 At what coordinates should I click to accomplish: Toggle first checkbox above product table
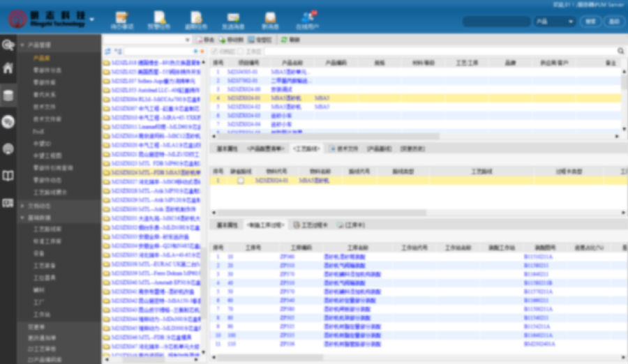(x=214, y=52)
